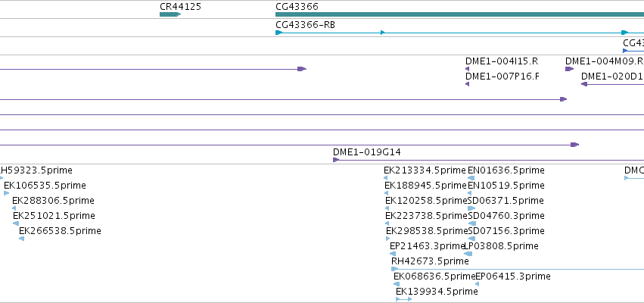Click the EK288306.5prime label

(x=53, y=201)
